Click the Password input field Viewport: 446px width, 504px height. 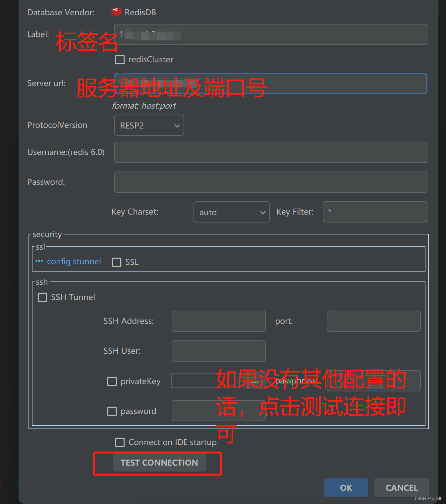[271, 182]
